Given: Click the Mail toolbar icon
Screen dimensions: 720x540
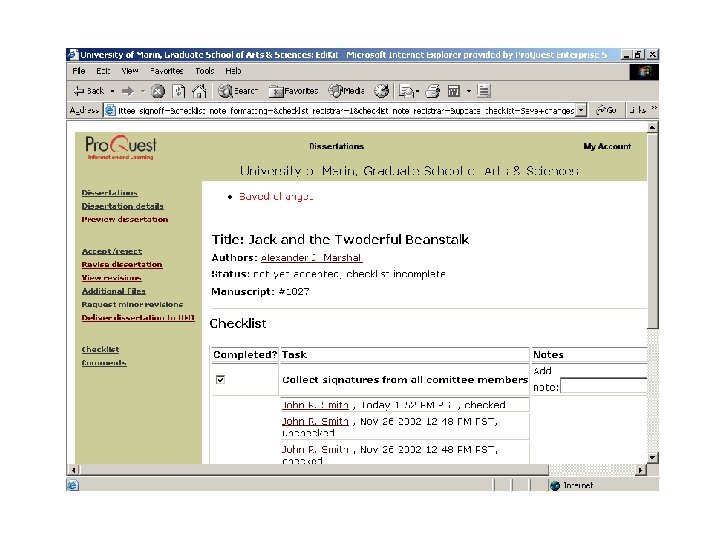Looking at the screenshot, I should [x=406, y=91].
